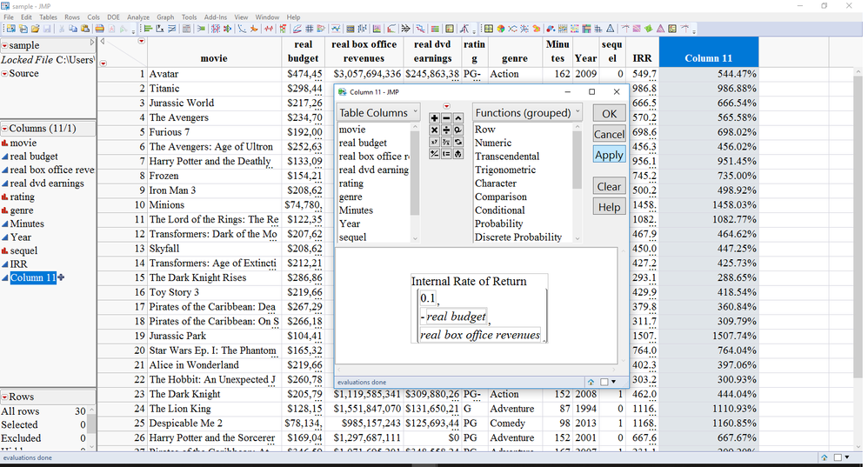Viewport: 868px width, 467px height.
Task: Click 'real box office revenues' formula argument
Action: click(480, 335)
